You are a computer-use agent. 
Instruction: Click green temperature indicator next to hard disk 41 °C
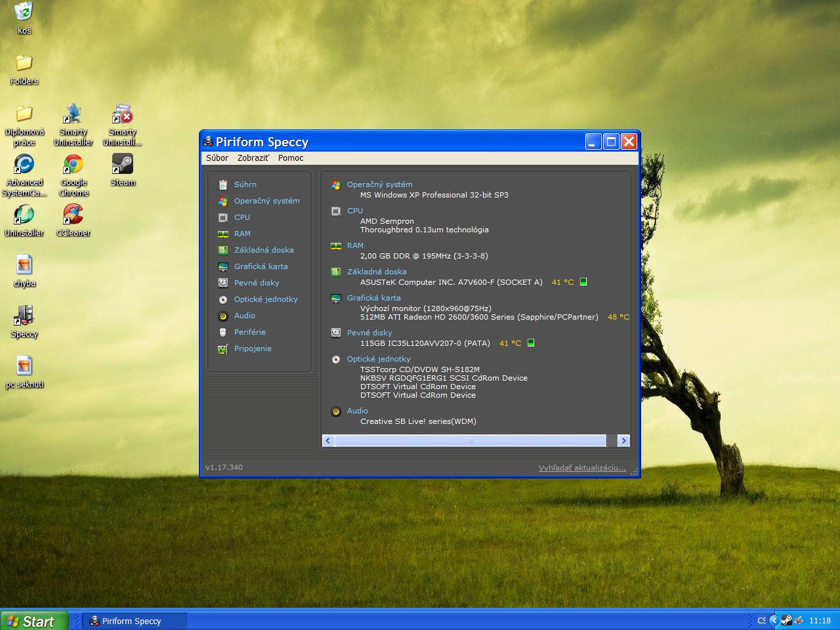(x=531, y=343)
